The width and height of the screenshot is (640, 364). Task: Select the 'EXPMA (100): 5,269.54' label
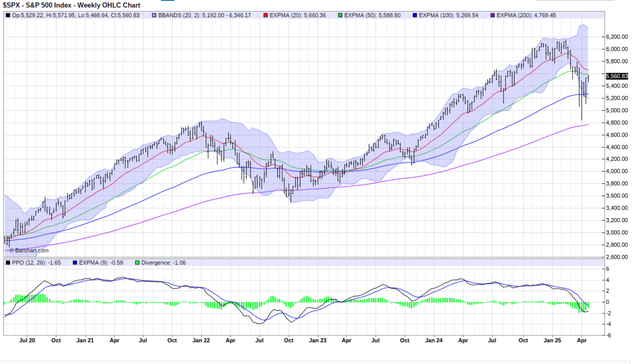pos(448,16)
